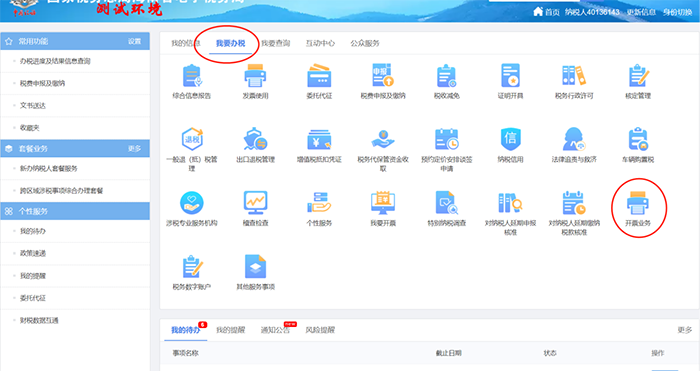Open the 我要开票 icon
The width and height of the screenshot is (700, 371).
click(383, 203)
